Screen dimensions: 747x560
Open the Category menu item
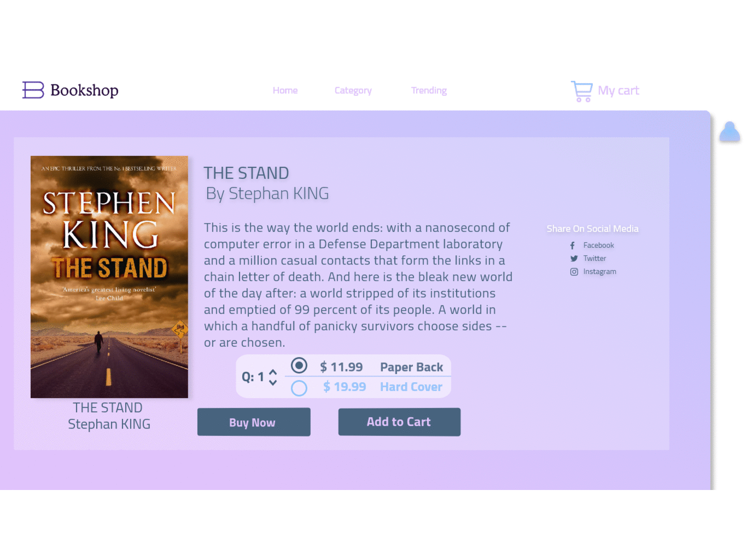353,91
